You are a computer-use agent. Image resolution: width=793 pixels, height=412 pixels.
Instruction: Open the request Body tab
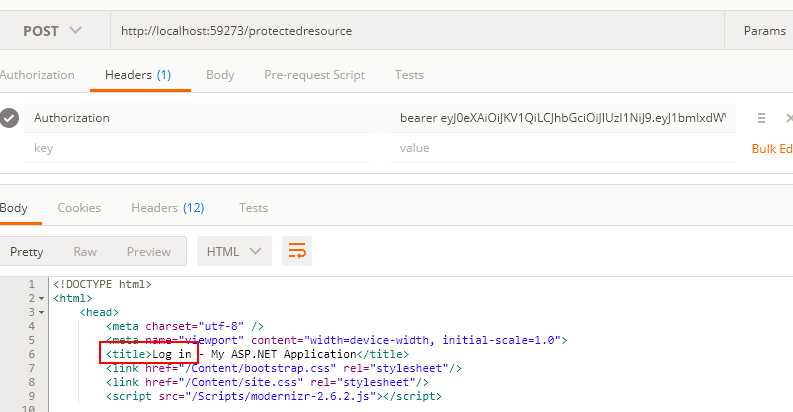tap(220, 75)
